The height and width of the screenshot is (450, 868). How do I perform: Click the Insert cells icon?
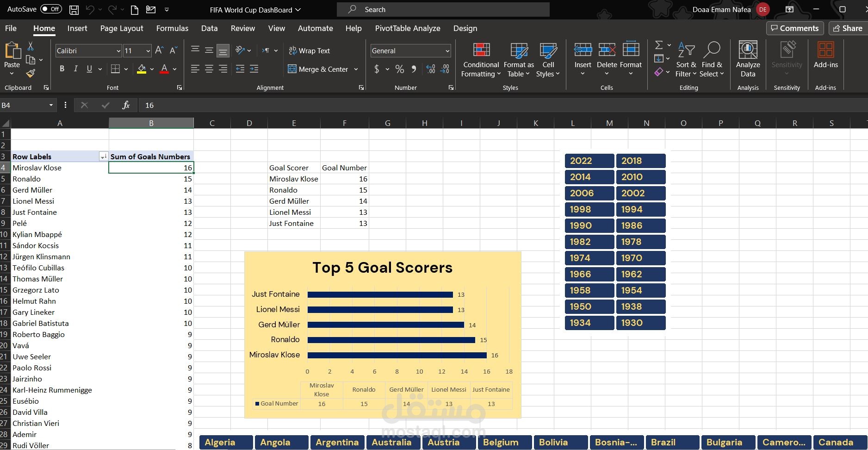click(x=583, y=50)
